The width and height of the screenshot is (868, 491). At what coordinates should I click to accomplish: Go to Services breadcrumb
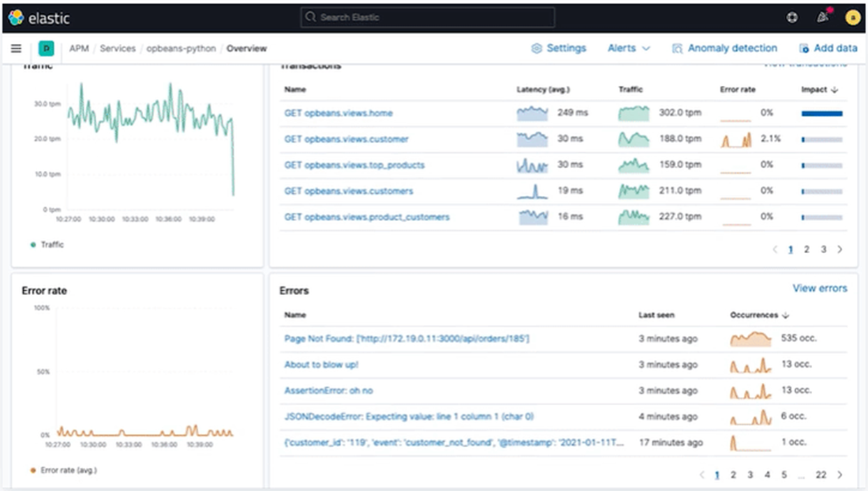(117, 48)
